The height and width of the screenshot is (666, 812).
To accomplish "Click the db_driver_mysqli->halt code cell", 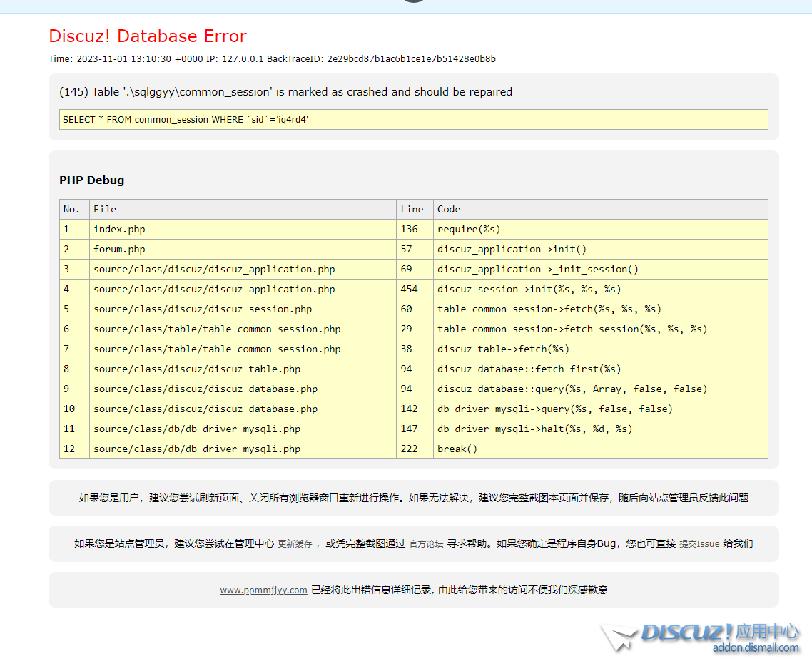I will tap(534, 429).
